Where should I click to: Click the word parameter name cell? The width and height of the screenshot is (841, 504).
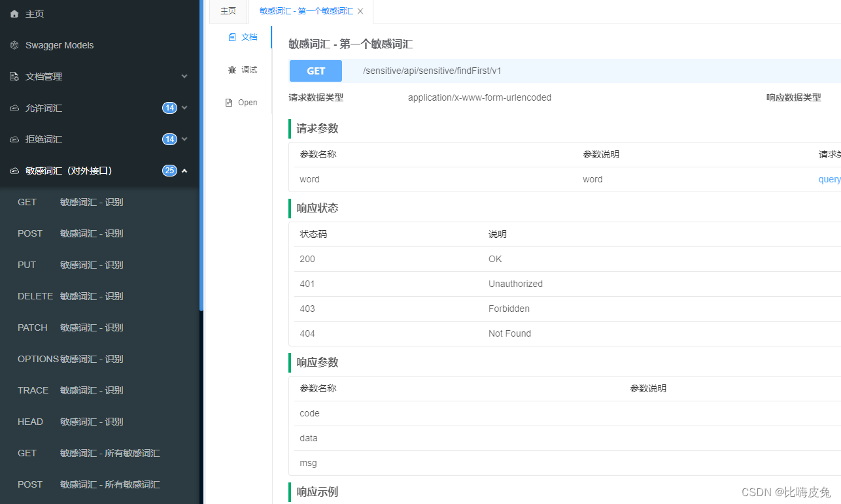(309, 179)
